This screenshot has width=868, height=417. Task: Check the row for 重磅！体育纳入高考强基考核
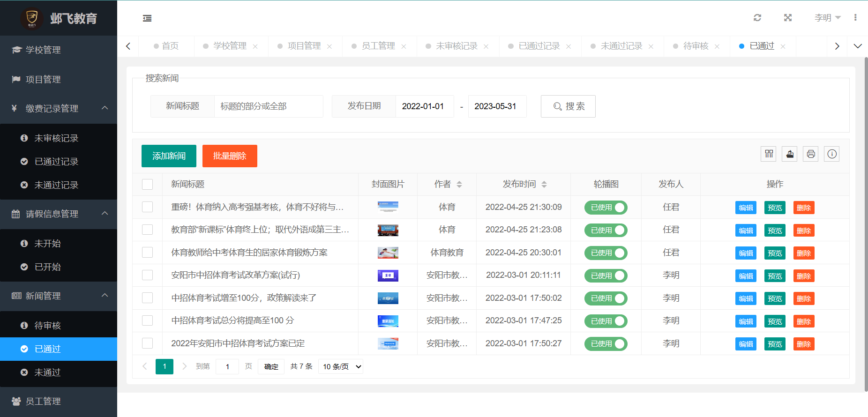coord(147,207)
